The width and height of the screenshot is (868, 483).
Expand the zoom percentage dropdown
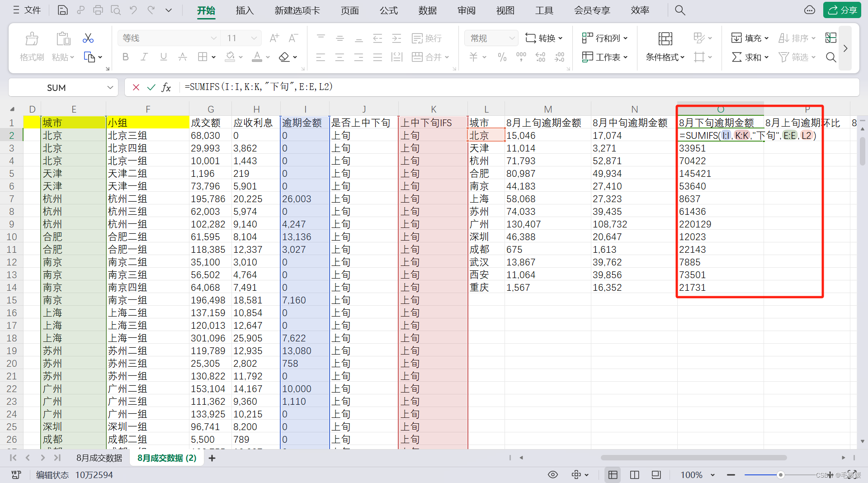tap(712, 475)
